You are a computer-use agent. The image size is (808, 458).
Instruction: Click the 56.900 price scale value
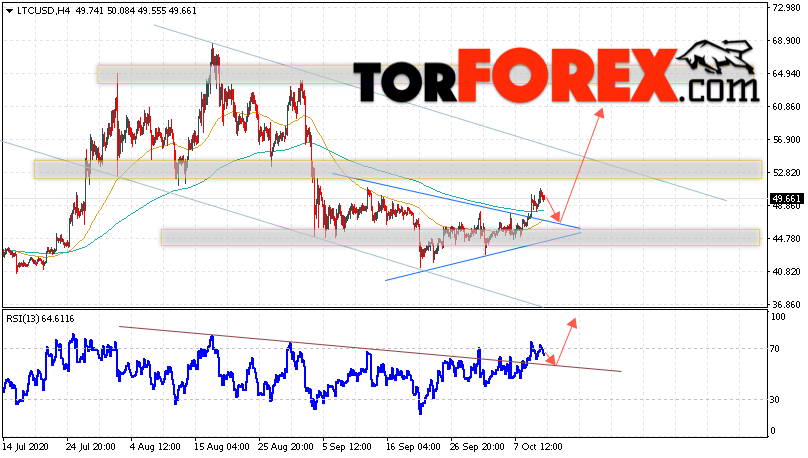[787, 140]
